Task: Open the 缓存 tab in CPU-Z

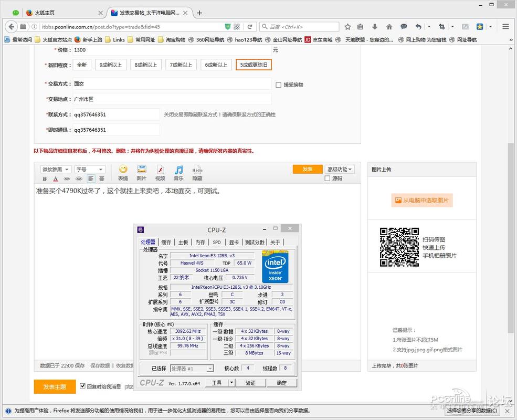Action: 166,243
